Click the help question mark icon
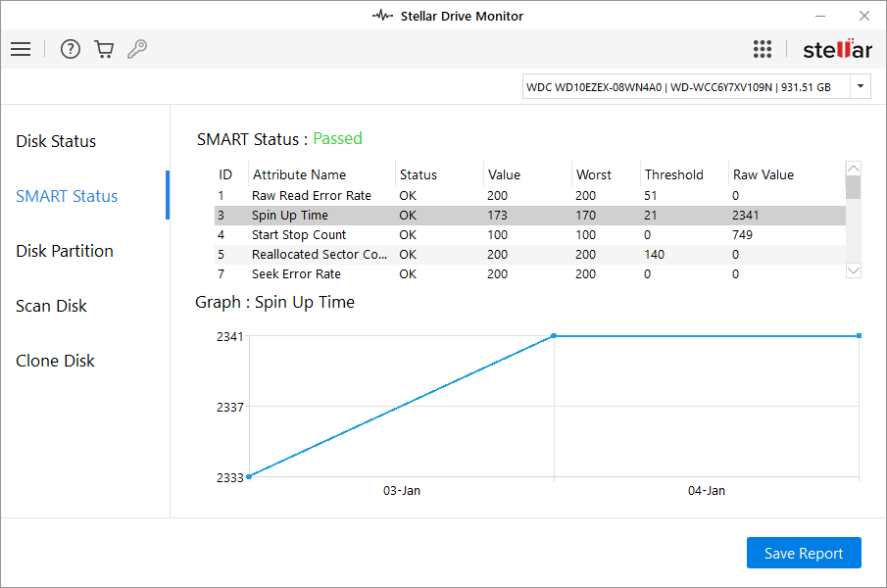 click(x=71, y=49)
